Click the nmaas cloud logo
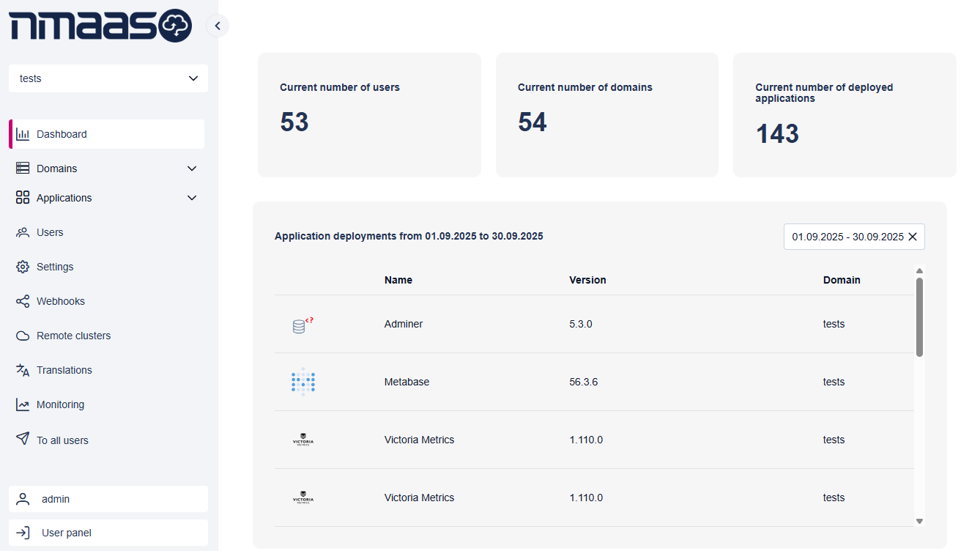 coord(100,26)
